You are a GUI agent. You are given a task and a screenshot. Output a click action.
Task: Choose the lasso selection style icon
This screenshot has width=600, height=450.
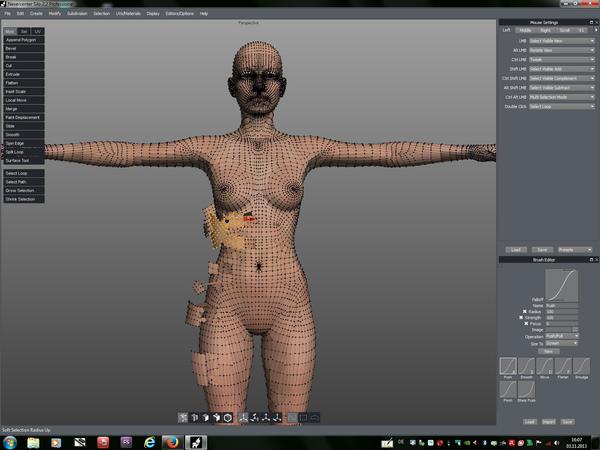(315, 417)
